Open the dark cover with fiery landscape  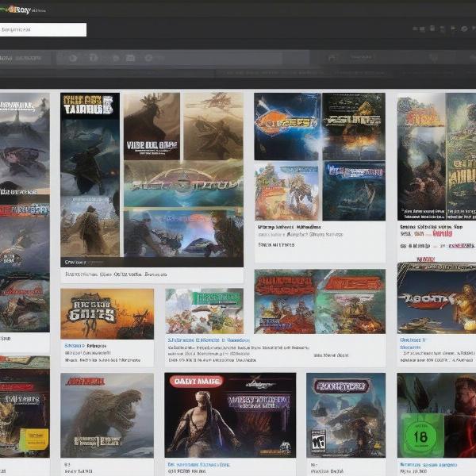[x=354, y=126]
